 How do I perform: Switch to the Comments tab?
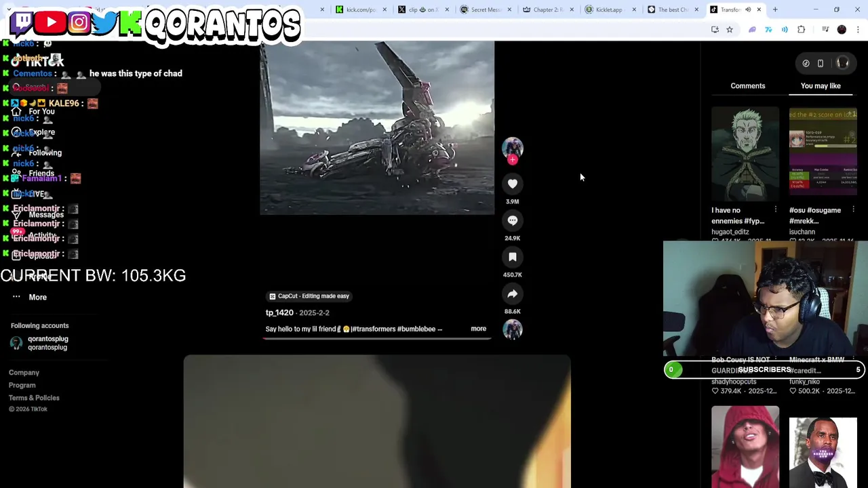click(x=748, y=85)
